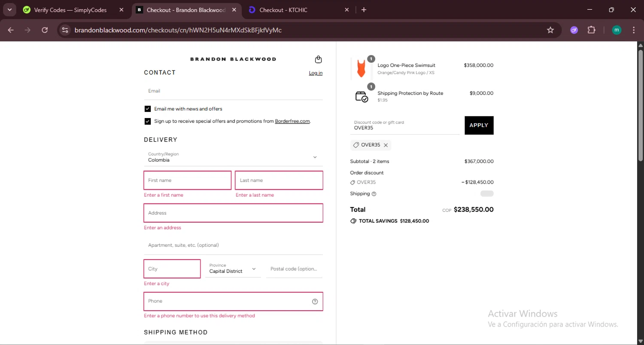Select the Checkout Brandon Blackwood tab
Viewport: 644px width, 345px height.
coord(186,10)
